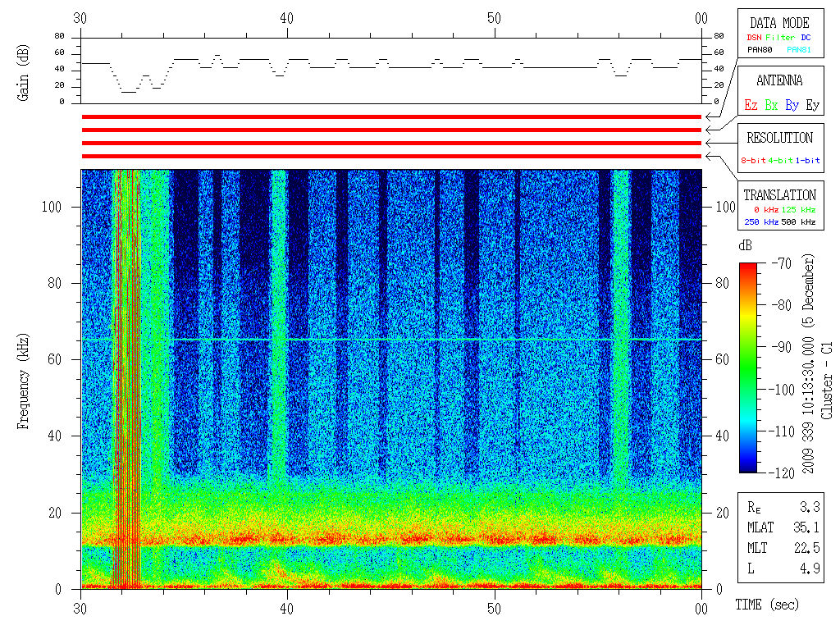Screen dimensions: 840x630
Task: Click the cyan PAN81 label
Action: pyautogui.click(x=799, y=50)
